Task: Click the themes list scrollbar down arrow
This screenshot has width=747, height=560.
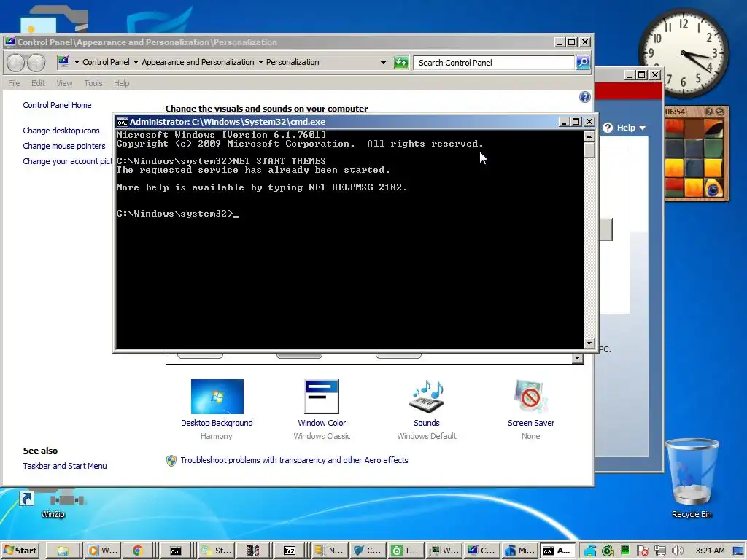Action: pos(578,357)
